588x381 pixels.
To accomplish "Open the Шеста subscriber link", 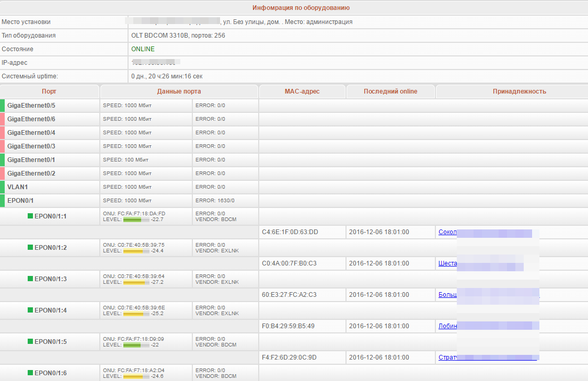I will 448,263.
